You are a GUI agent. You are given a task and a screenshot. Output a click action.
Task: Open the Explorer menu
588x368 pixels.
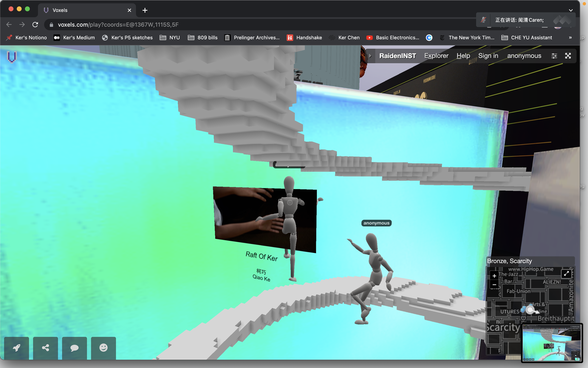click(436, 56)
